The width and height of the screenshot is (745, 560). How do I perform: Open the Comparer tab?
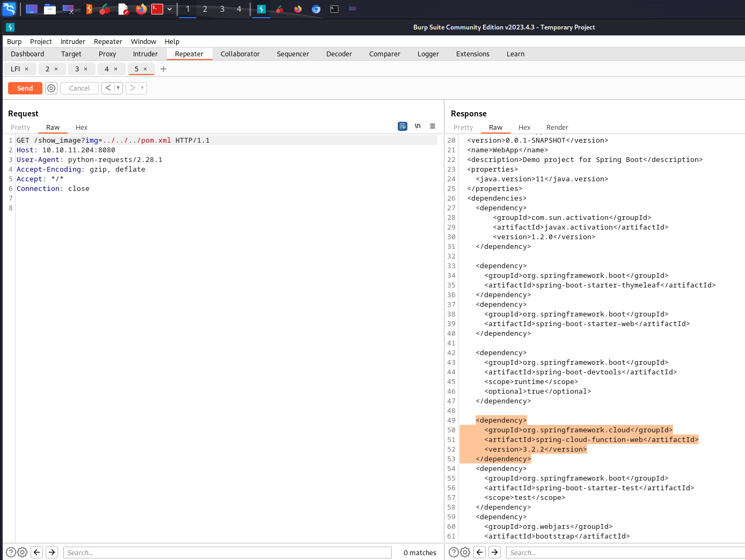[x=385, y=54]
